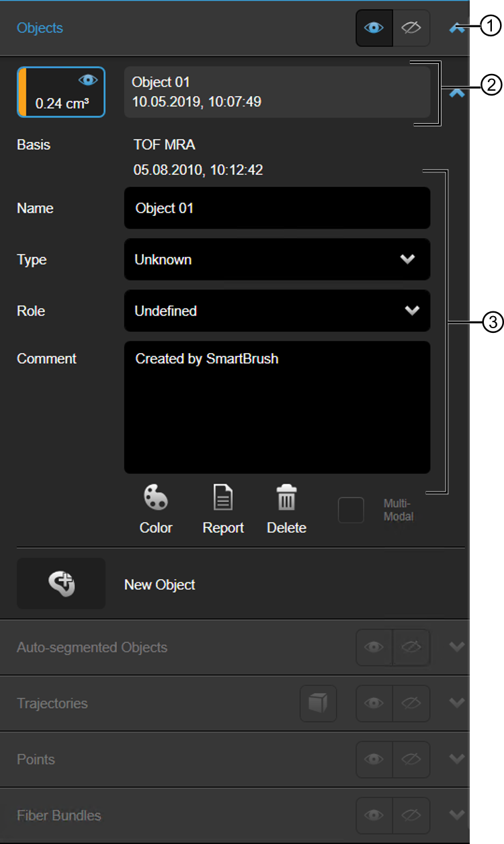Collapse the Object 01 details chevron
Viewport: 504px width, 844px height.
(x=457, y=93)
